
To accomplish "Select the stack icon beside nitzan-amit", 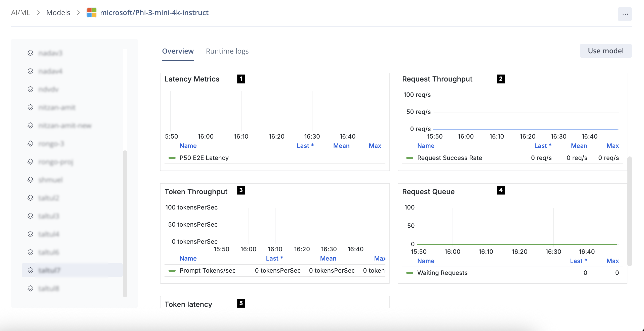I will [30, 107].
